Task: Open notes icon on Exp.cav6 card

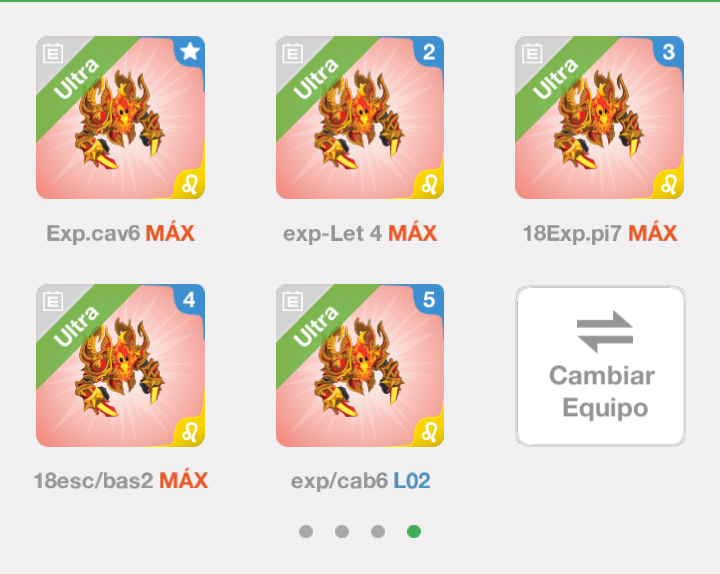Action: pyautogui.click(x=53, y=54)
